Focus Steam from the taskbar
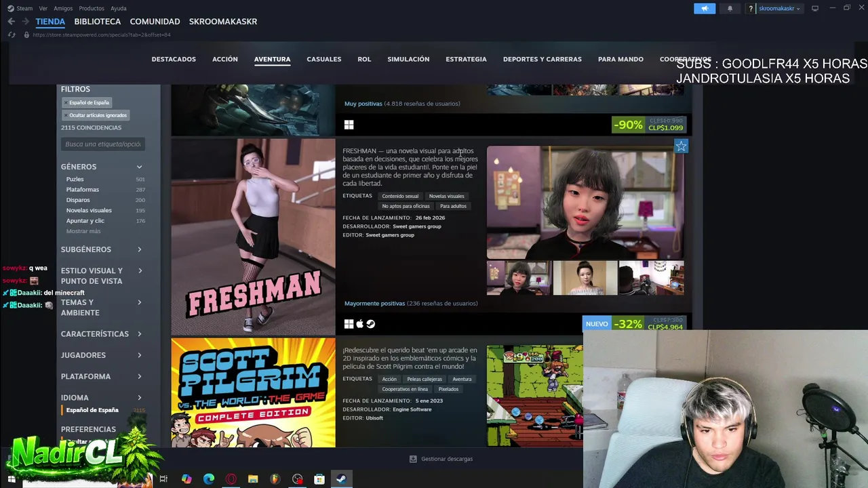 click(x=342, y=479)
